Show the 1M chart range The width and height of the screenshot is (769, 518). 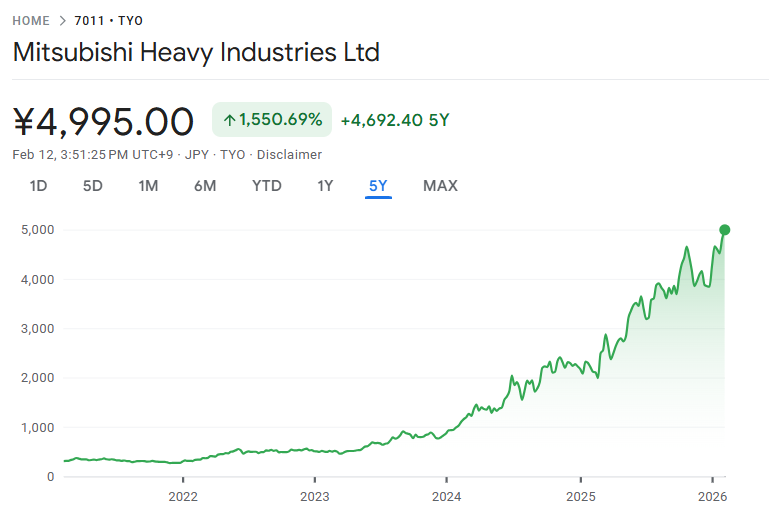point(148,185)
